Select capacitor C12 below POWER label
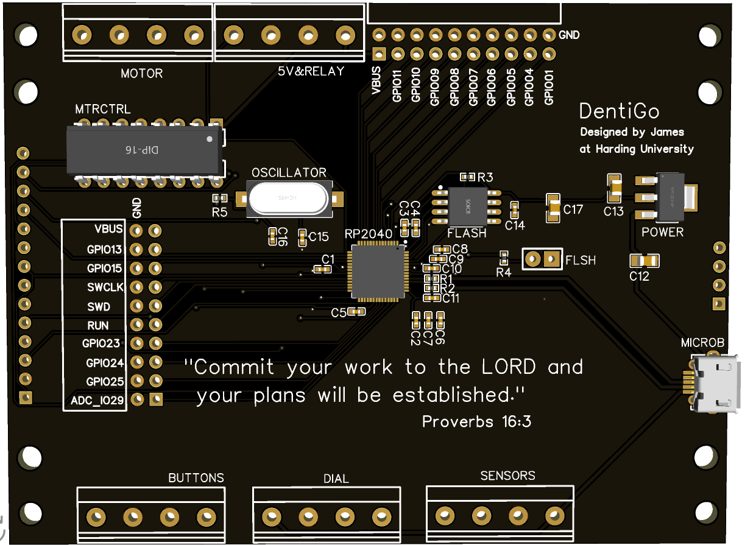The width and height of the screenshot is (756, 545). [x=644, y=261]
